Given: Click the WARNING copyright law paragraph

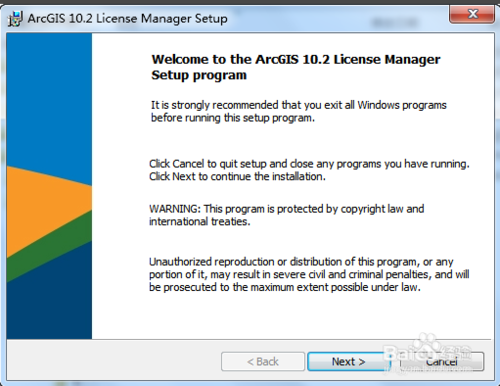Looking at the screenshot, I should (287, 215).
